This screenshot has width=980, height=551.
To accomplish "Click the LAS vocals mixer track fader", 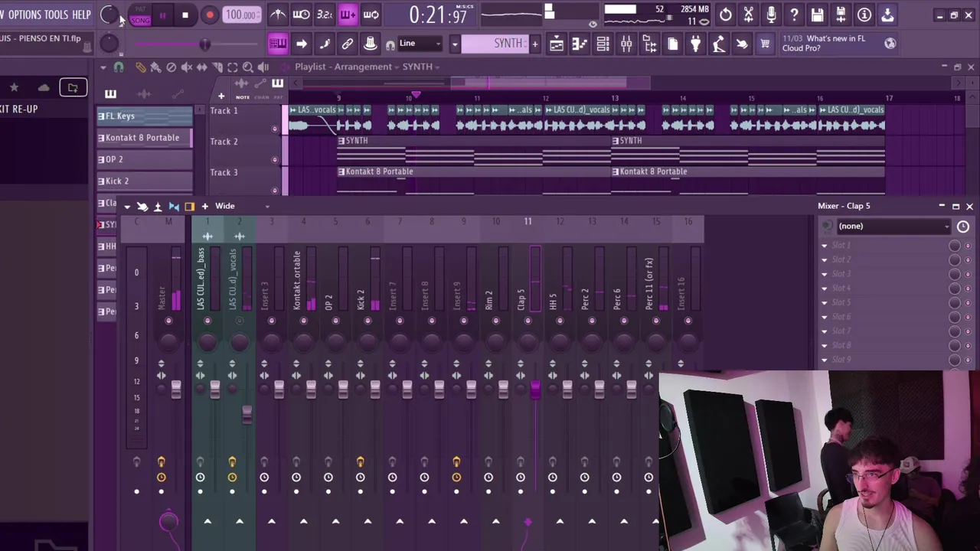I will (x=247, y=414).
